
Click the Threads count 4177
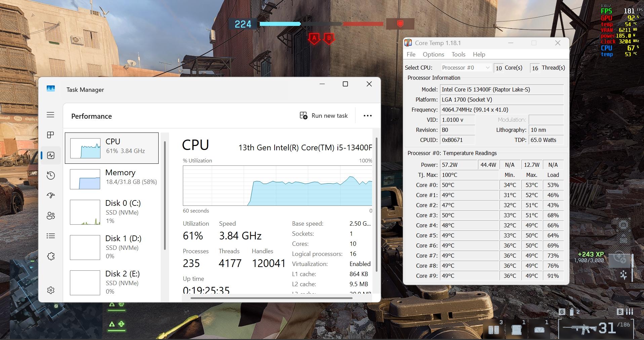point(230,263)
